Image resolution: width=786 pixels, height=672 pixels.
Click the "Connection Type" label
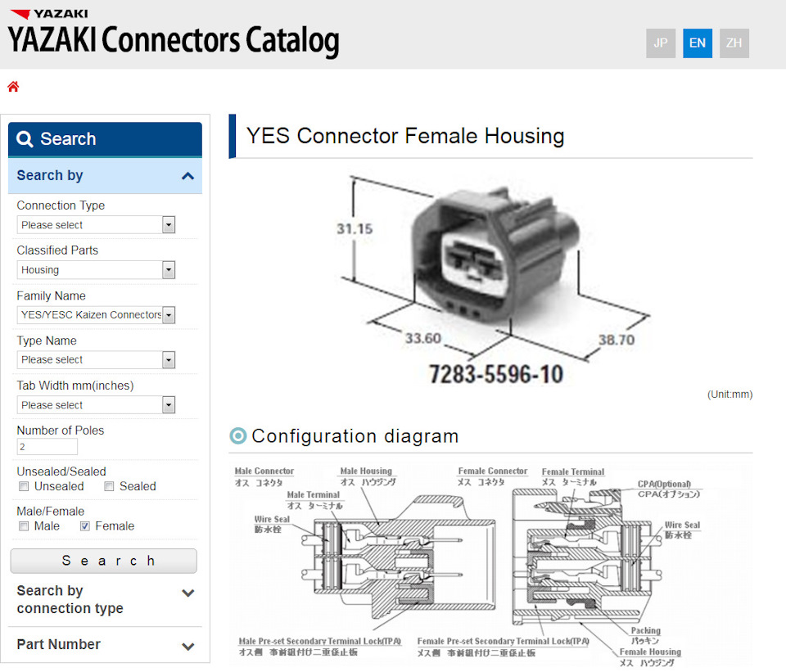[61, 205]
